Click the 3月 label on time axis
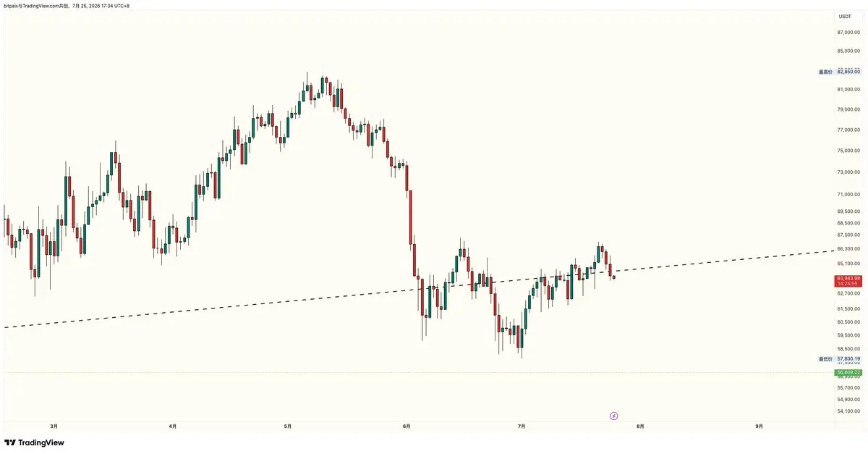The width and height of the screenshot is (868, 454). [x=54, y=426]
